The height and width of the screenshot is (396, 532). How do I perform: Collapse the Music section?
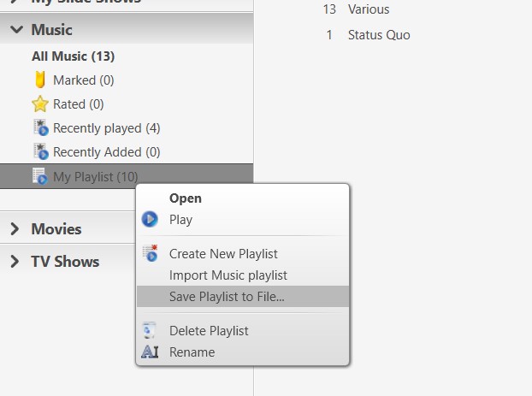click(x=16, y=30)
